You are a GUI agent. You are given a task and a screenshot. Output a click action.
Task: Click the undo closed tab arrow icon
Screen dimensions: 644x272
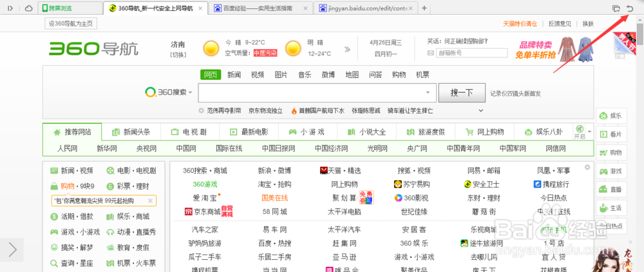point(630,8)
